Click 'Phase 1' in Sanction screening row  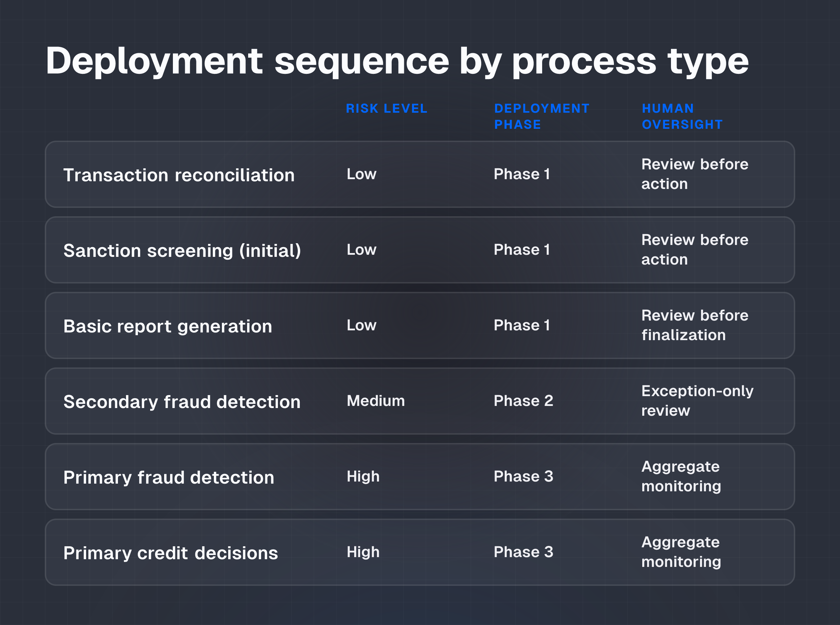click(x=522, y=250)
